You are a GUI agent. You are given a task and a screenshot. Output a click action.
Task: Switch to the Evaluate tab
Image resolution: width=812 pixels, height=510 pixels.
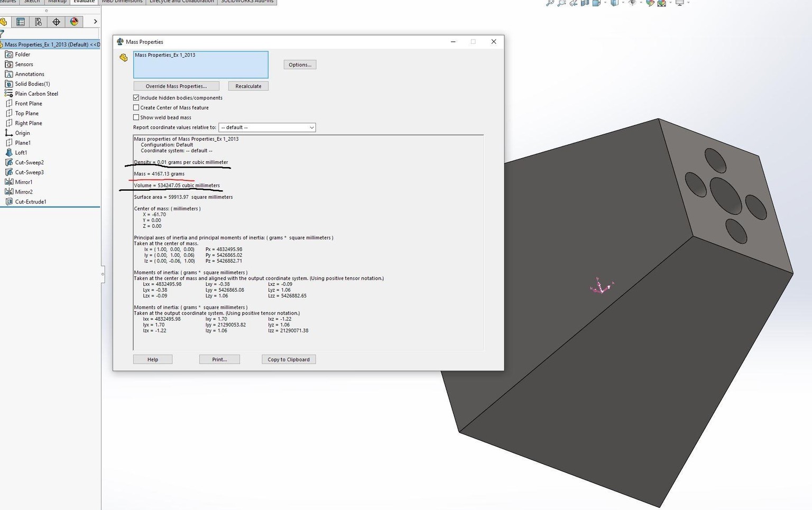click(x=84, y=2)
